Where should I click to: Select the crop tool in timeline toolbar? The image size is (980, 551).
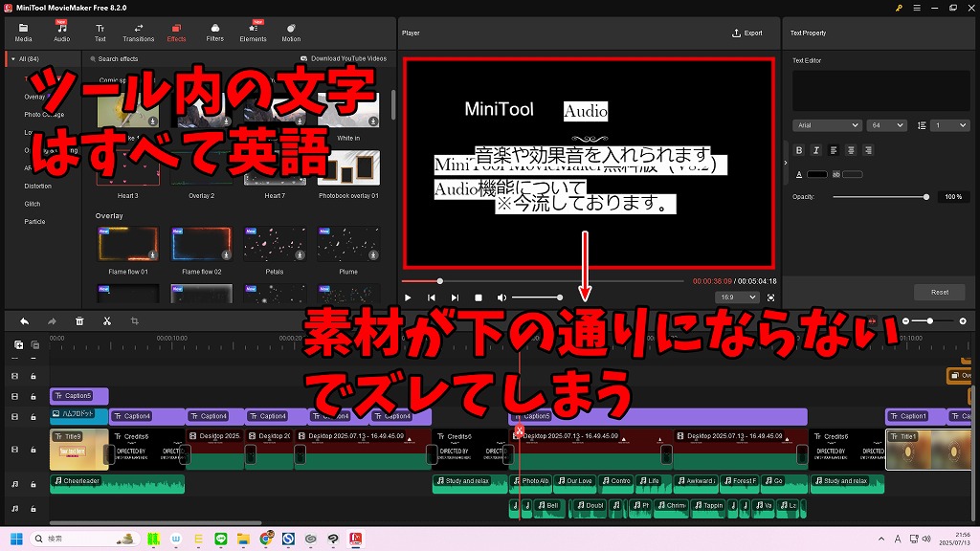(134, 321)
